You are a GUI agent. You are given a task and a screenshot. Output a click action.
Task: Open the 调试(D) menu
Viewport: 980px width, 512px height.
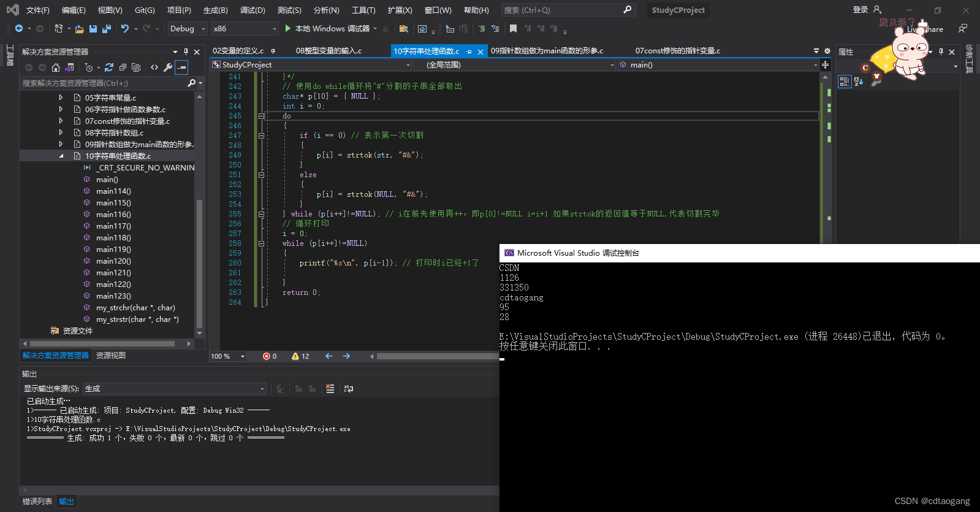point(253,10)
